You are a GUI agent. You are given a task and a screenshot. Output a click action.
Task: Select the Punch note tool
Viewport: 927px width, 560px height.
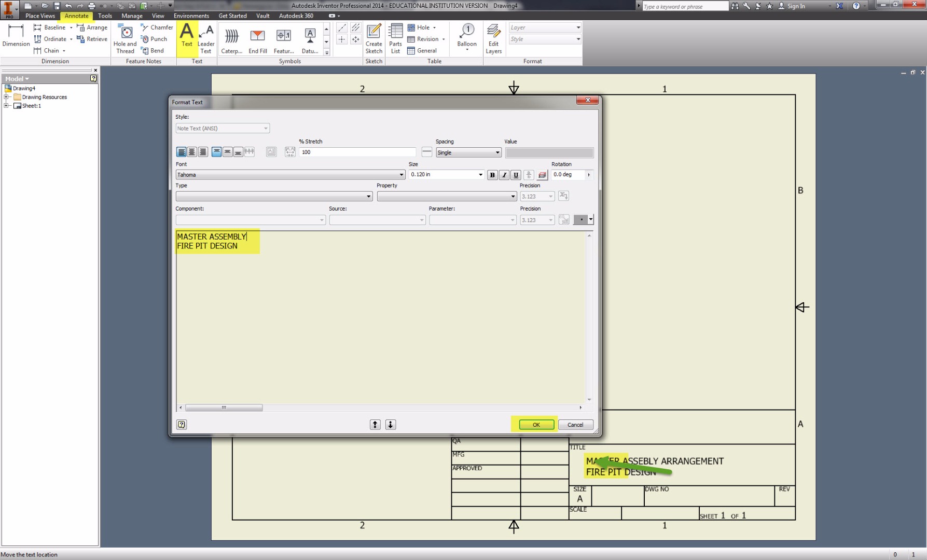pyautogui.click(x=154, y=39)
